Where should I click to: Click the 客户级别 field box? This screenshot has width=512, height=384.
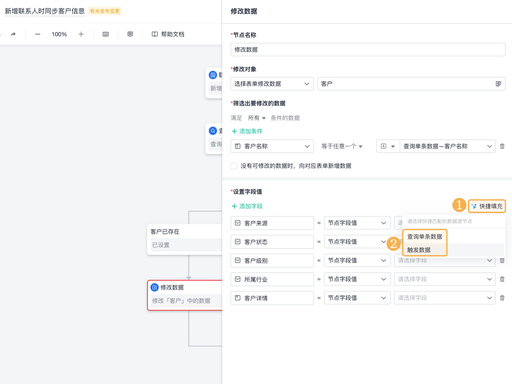point(272,260)
